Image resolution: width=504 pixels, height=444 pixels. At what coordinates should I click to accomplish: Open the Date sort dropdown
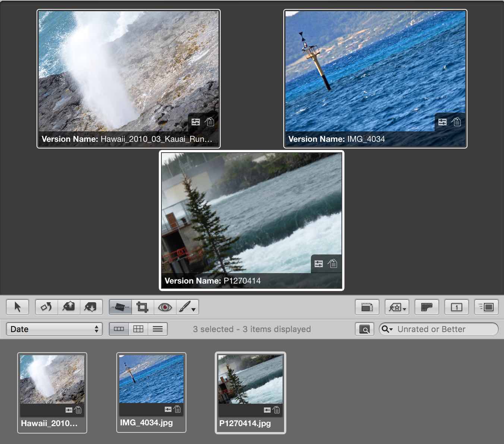pyautogui.click(x=54, y=329)
